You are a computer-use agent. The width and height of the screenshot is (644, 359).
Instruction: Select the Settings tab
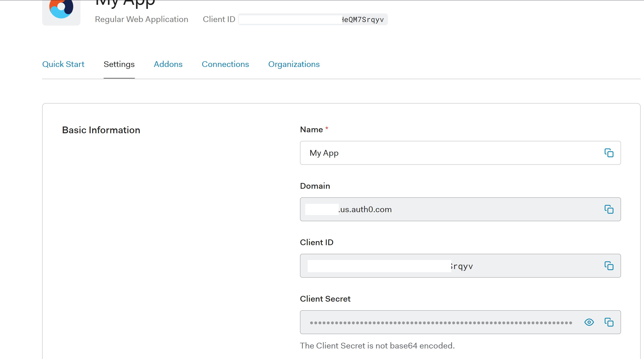(x=119, y=64)
